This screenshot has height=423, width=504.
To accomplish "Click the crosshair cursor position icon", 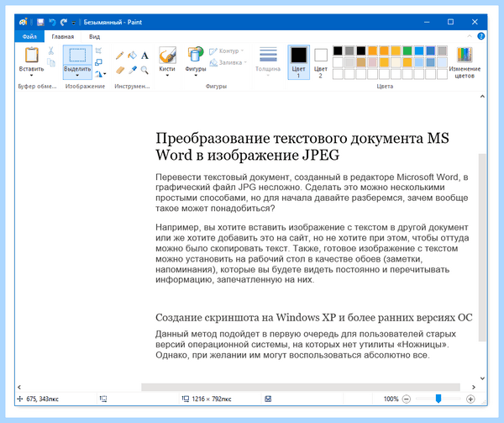I will (x=20, y=399).
